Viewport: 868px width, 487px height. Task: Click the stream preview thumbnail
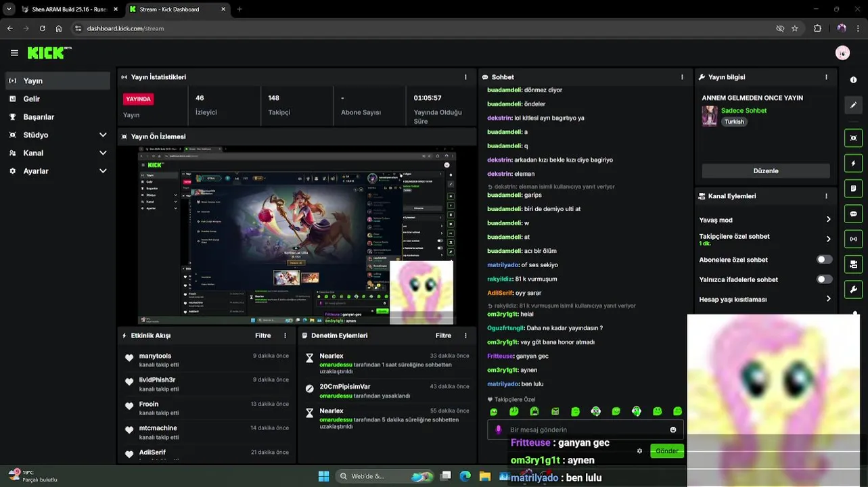[297, 237]
